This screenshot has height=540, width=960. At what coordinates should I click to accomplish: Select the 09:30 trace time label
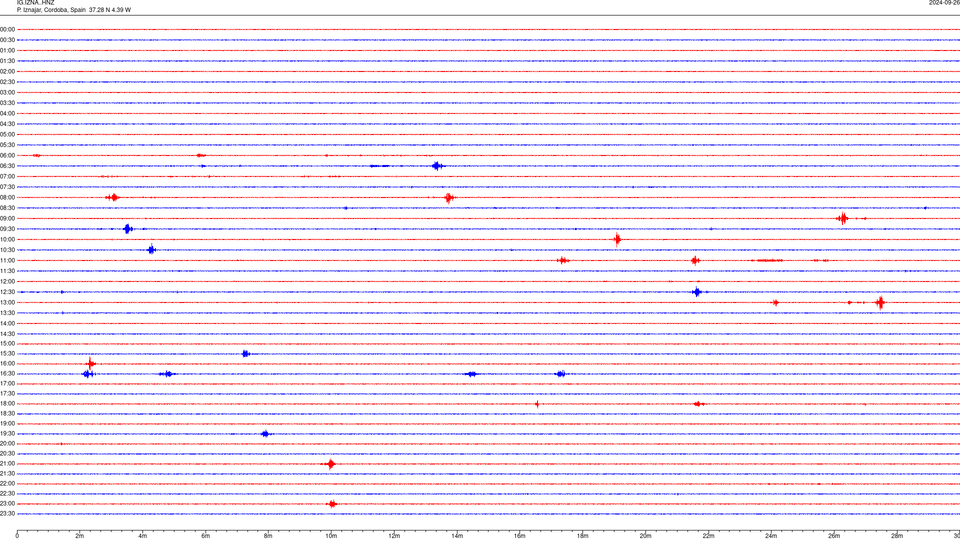tap(7, 229)
